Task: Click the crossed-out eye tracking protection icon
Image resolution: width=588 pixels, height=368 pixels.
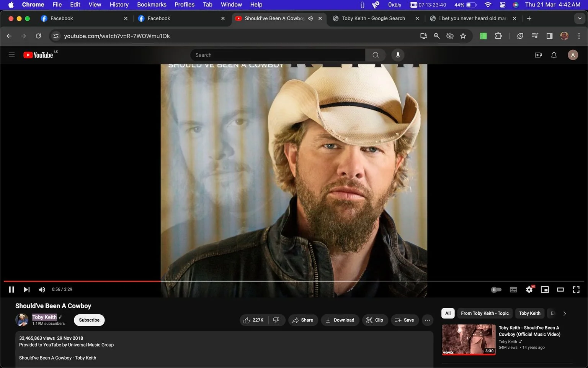Action: (x=450, y=36)
